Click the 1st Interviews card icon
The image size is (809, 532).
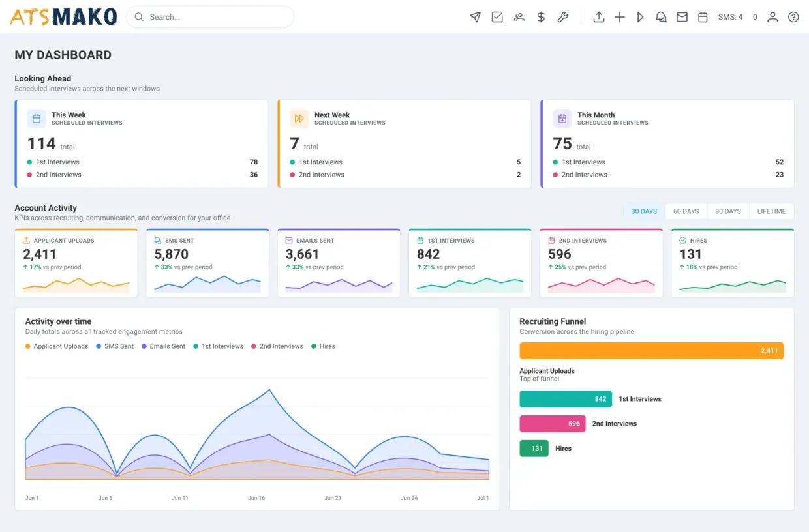click(420, 241)
